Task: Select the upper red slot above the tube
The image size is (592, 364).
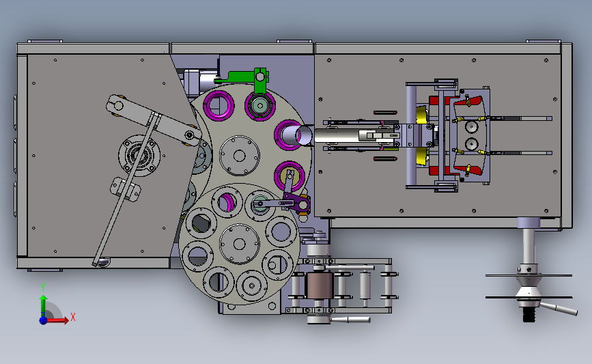Action: click(385, 113)
